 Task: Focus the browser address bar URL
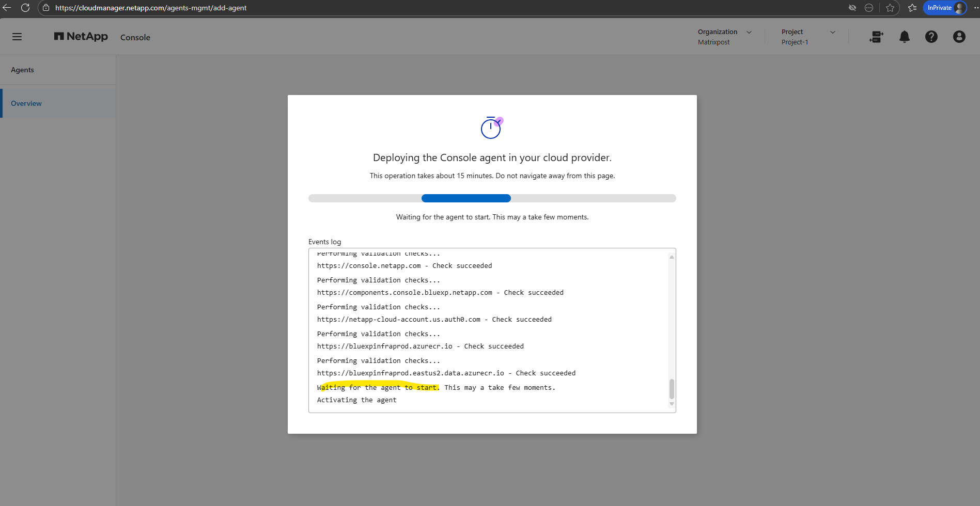[151, 8]
